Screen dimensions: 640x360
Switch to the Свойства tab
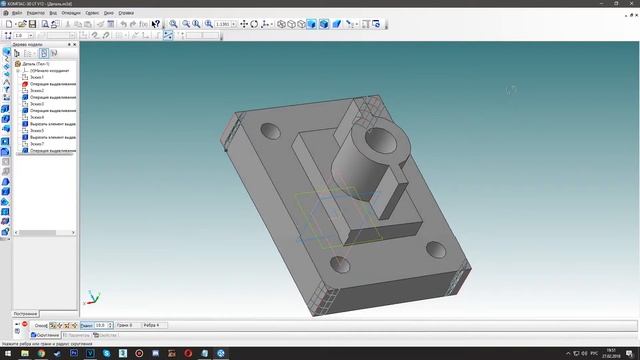point(105,335)
